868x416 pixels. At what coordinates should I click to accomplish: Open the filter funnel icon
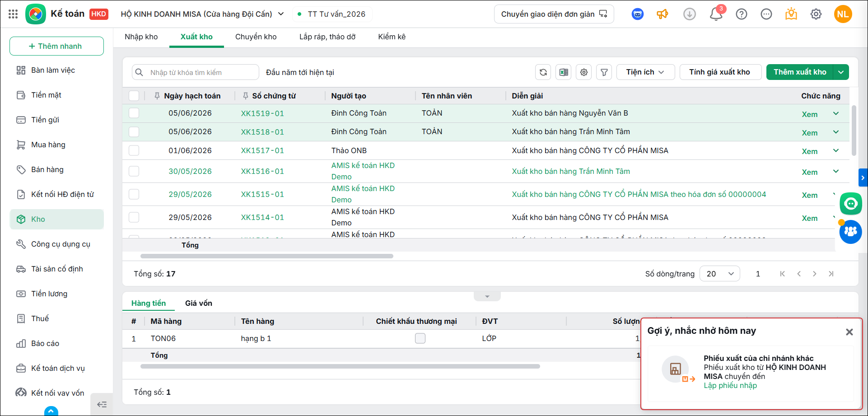point(604,72)
